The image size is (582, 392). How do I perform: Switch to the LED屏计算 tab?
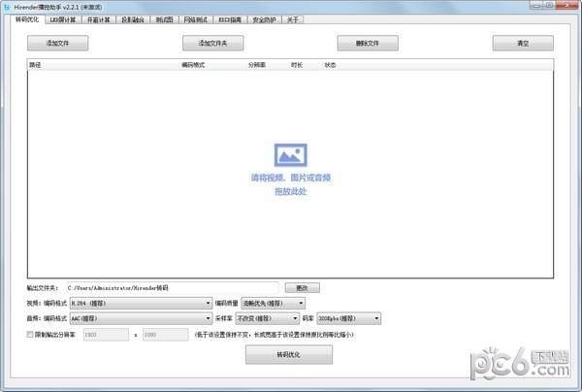coord(63,20)
